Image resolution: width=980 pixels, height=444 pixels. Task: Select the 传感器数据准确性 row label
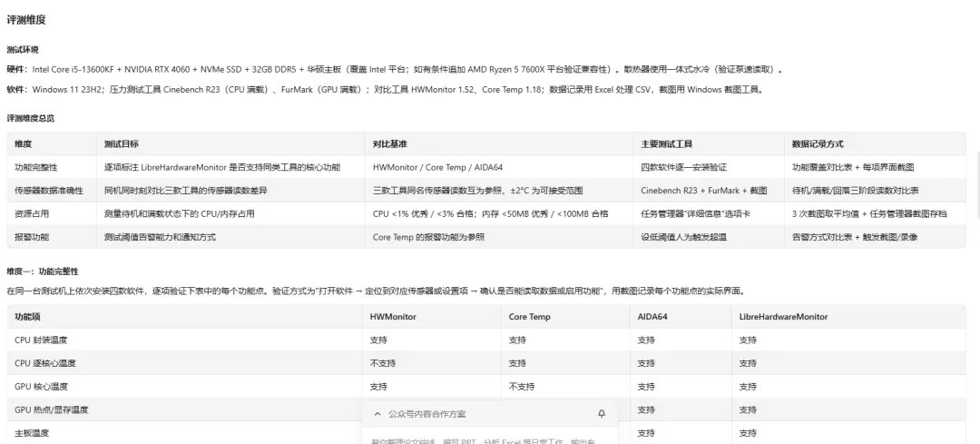49,190
